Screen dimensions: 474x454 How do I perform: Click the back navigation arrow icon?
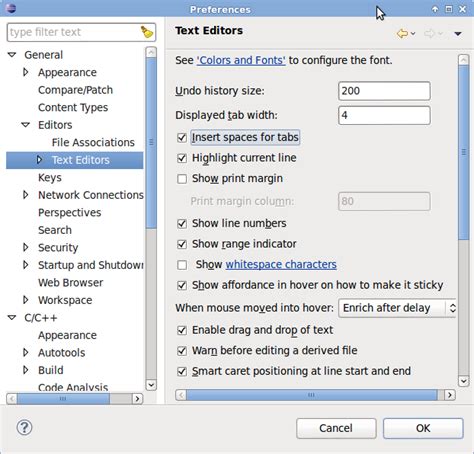(x=402, y=33)
